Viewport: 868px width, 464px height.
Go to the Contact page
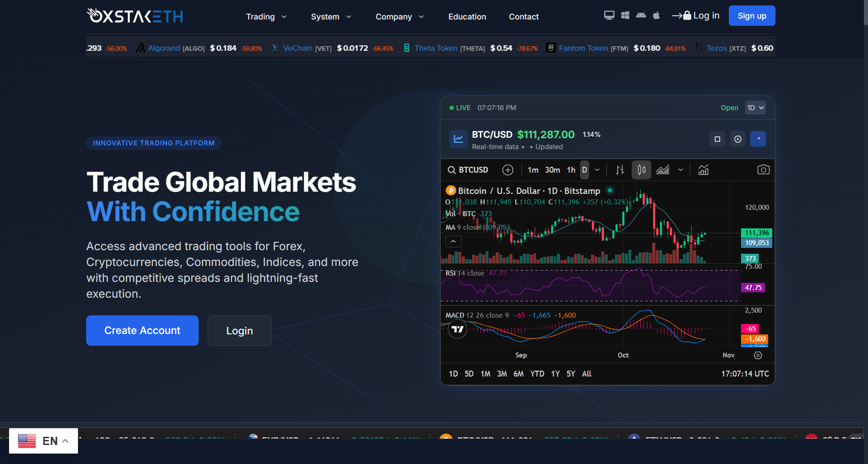click(x=524, y=17)
